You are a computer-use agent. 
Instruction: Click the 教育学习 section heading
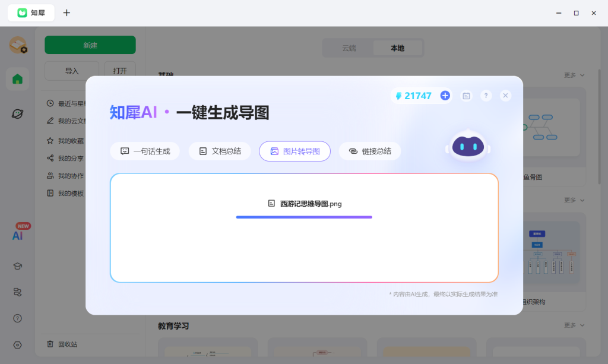(173, 326)
